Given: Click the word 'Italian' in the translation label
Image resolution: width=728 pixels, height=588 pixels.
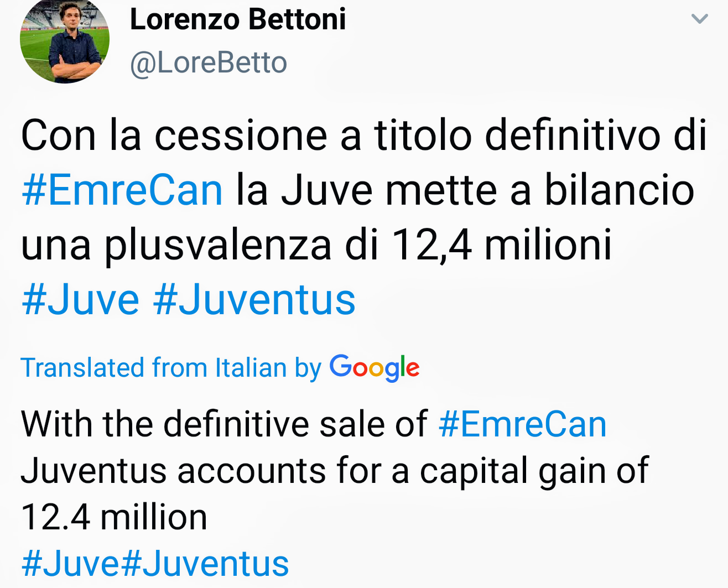Looking at the screenshot, I should click(251, 368).
